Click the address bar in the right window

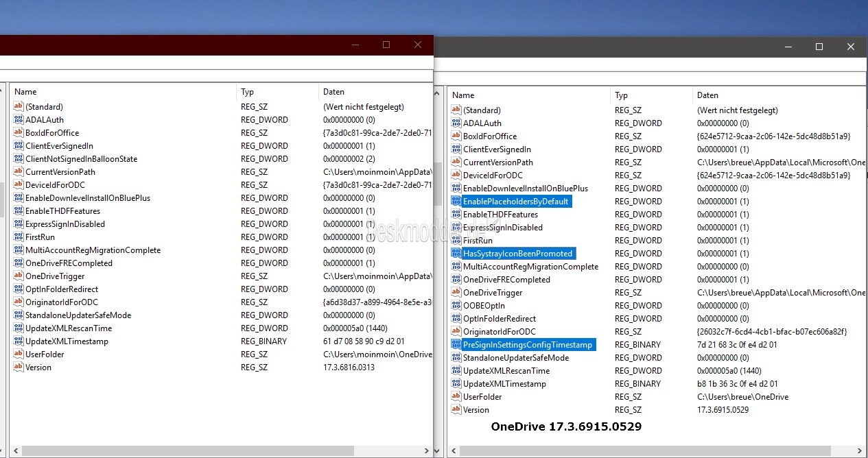click(x=651, y=77)
